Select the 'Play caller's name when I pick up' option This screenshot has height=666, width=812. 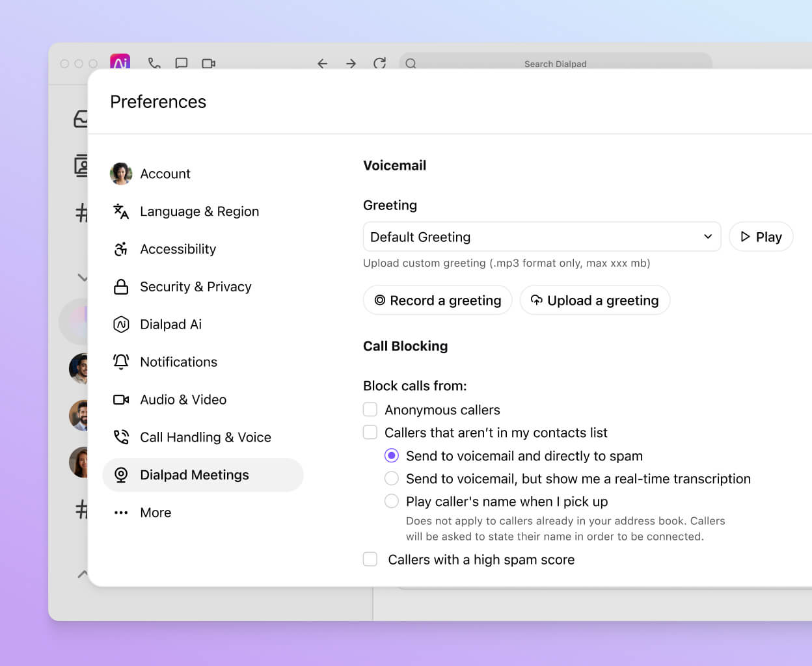click(x=391, y=501)
